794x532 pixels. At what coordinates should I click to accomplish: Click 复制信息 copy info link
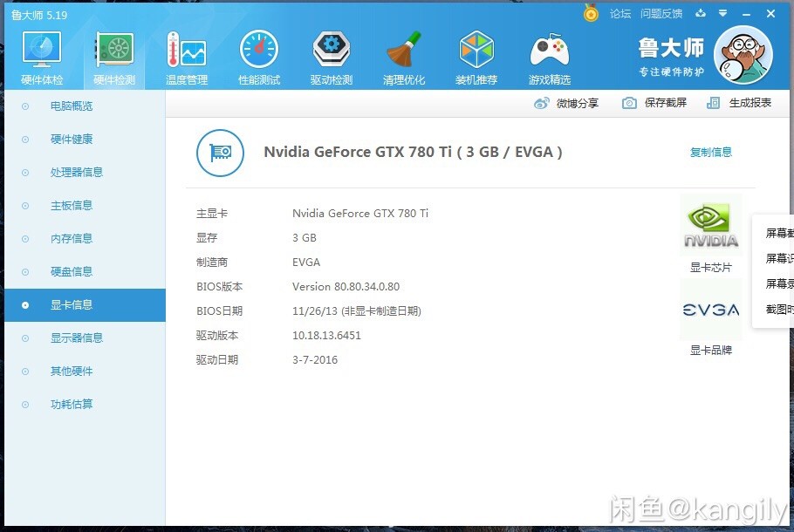pos(711,153)
